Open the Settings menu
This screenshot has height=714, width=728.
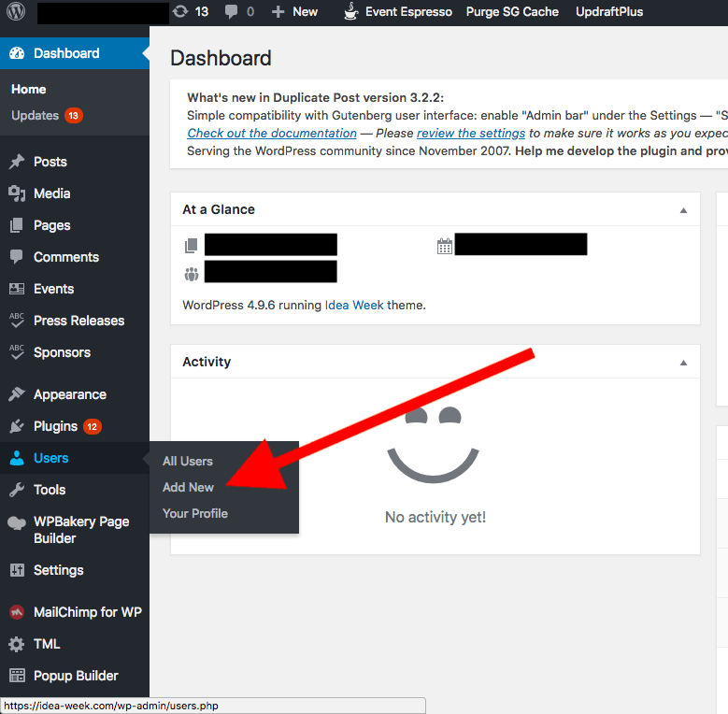59,571
